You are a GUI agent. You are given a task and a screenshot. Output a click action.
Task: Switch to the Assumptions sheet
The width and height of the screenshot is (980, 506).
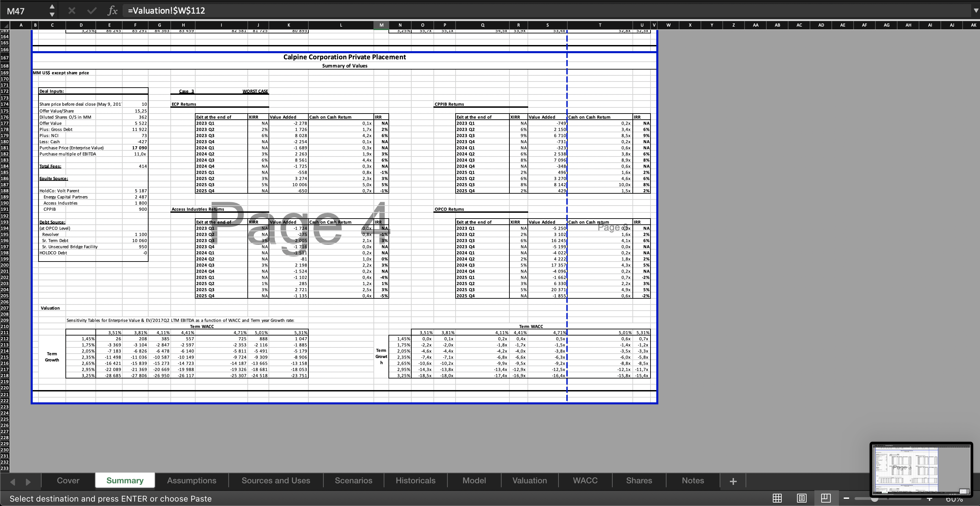[x=192, y=480]
